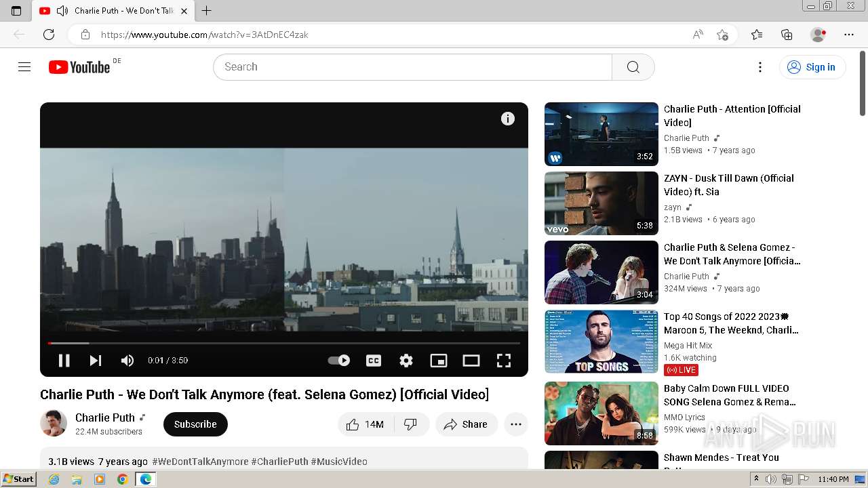Dislike this video
Viewport: 868px width, 488px height.
point(411,424)
